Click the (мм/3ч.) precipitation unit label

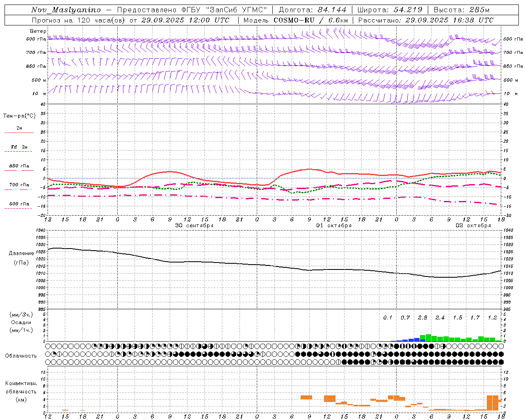pyautogui.click(x=21, y=315)
